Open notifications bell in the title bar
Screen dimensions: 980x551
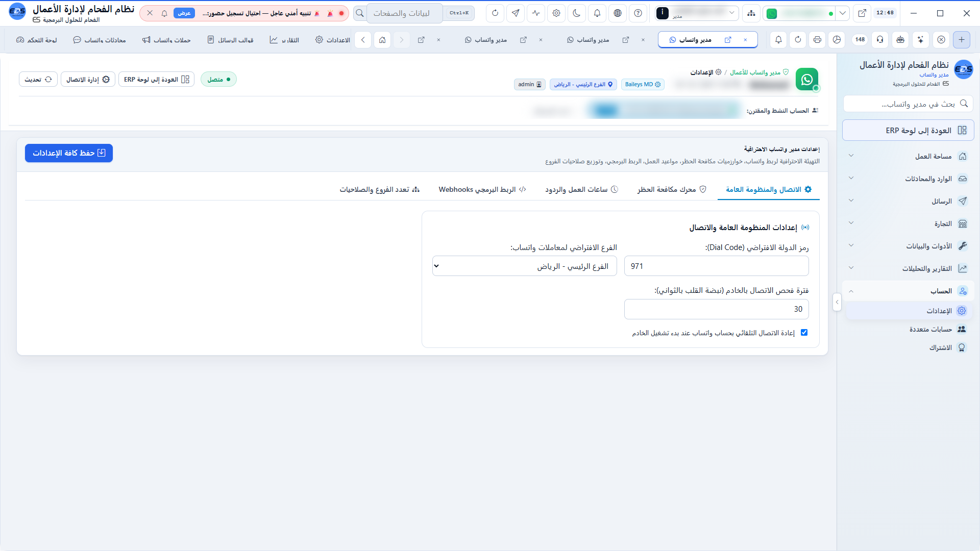tap(597, 13)
